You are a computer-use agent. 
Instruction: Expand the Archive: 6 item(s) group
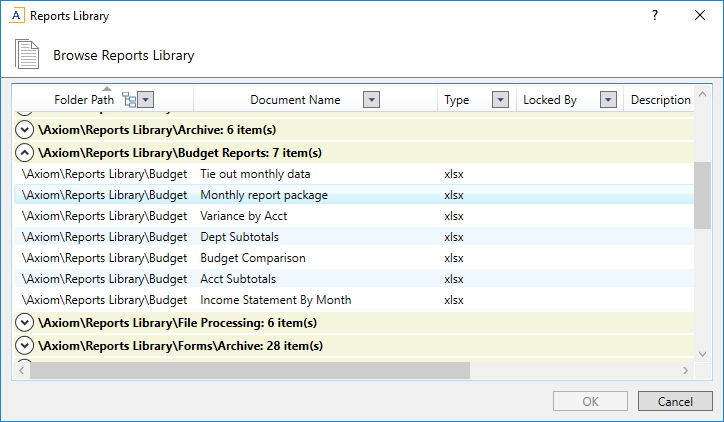click(x=24, y=129)
